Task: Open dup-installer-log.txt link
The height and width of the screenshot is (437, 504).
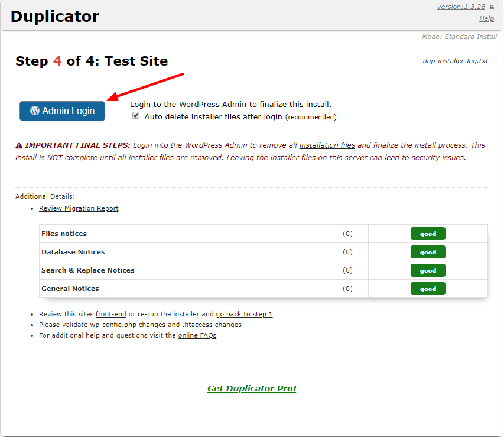Action: point(456,61)
